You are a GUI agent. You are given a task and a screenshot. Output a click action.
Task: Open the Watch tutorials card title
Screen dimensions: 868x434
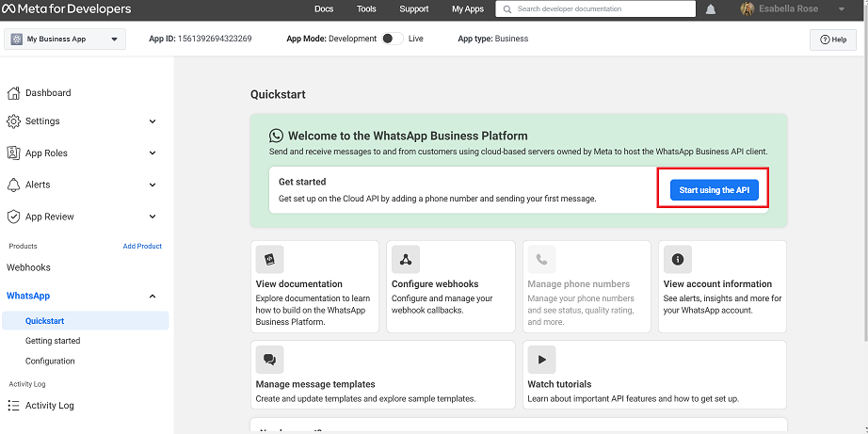pos(559,384)
